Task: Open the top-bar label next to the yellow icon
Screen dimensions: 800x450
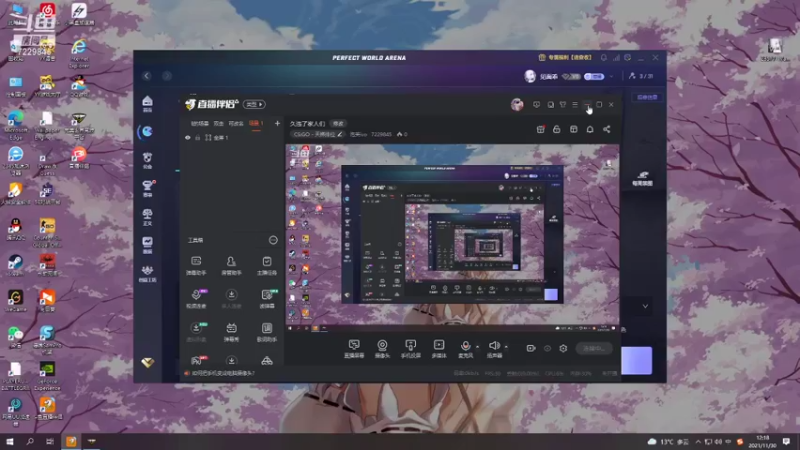Action: tap(570, 58)
